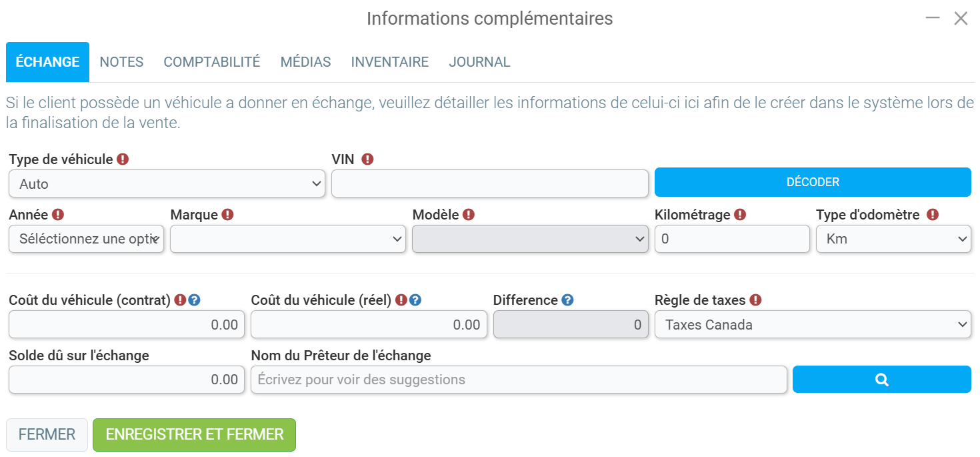Open the Marque dropdown list
This screenshot has height=457, width=980.
pos(288,239)
